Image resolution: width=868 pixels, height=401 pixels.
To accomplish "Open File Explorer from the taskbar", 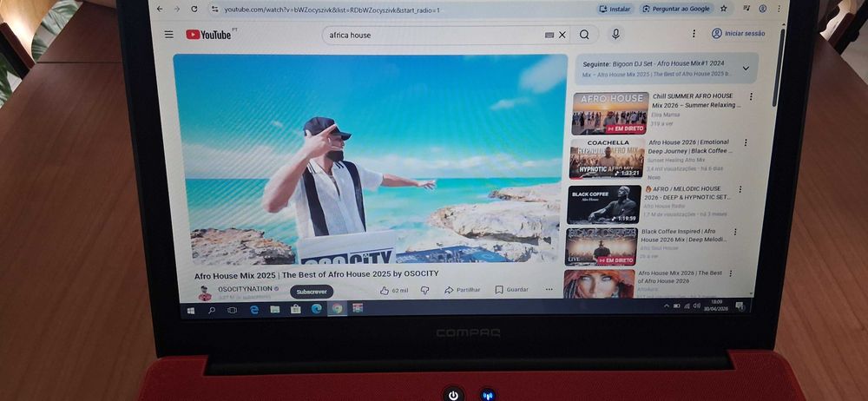I will coord(275,310).
